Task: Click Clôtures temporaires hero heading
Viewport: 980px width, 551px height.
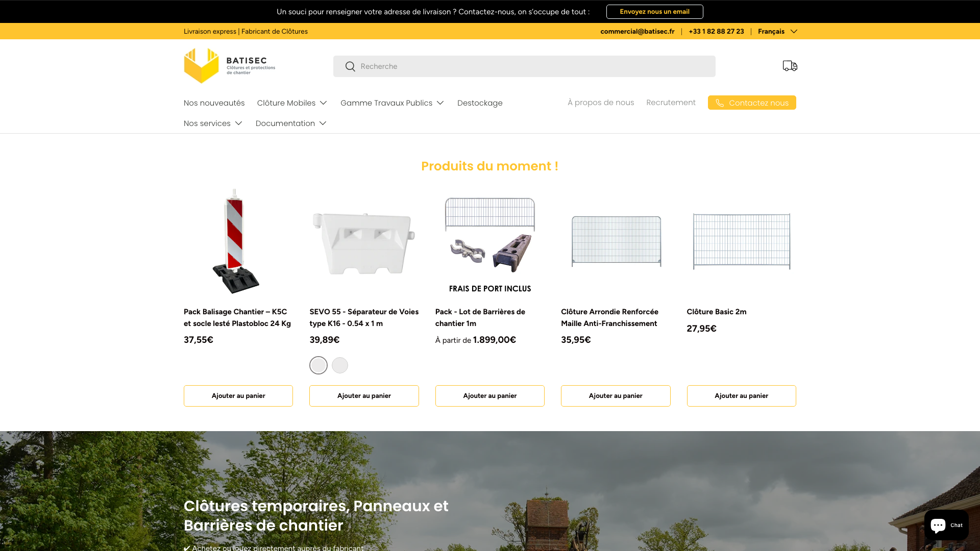Action: tap(316, 515)
